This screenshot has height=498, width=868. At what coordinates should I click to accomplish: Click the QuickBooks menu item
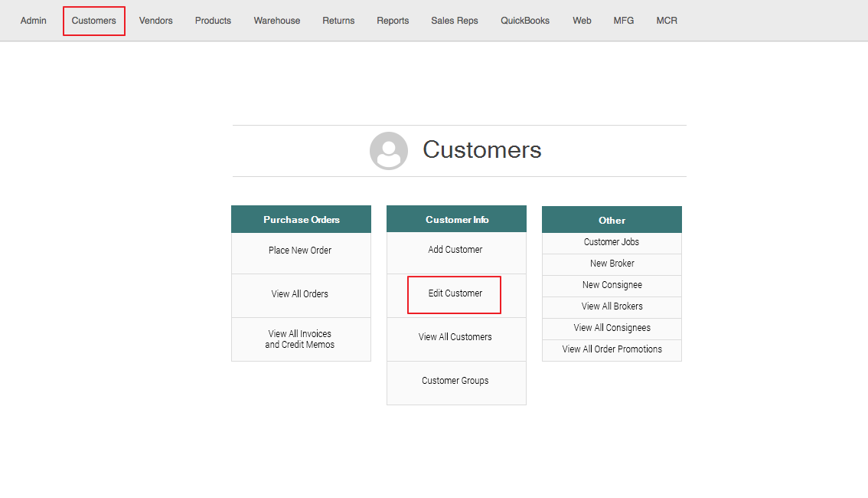coord(525,21)
